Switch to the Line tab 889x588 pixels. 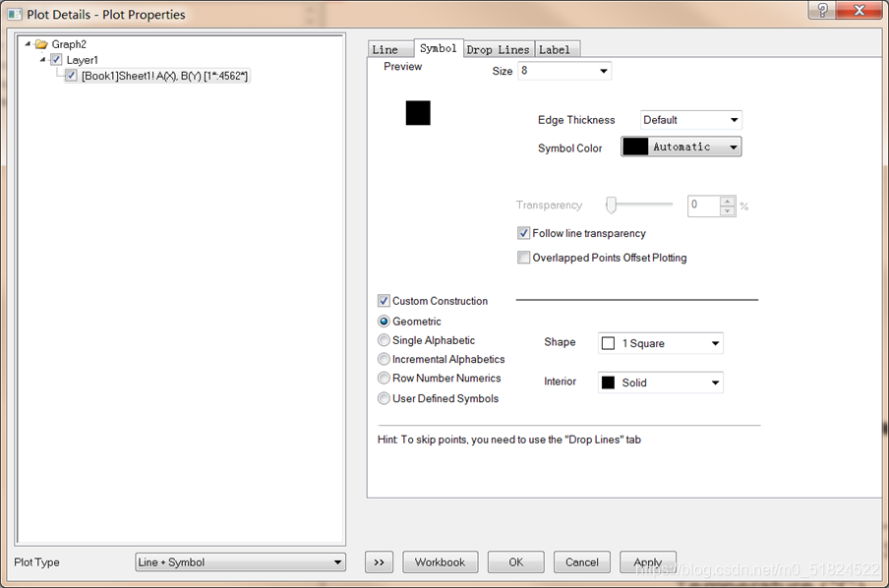(x=390, y=49)
